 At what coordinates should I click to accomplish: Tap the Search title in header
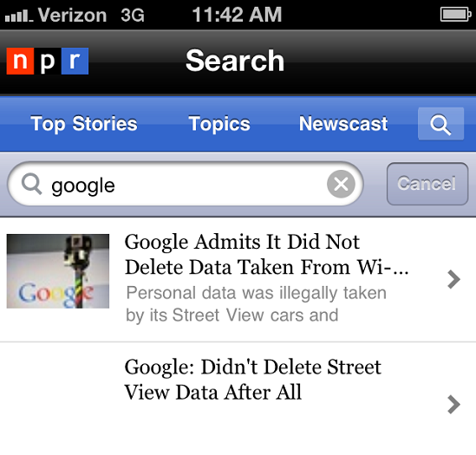[x=235, y=61]
